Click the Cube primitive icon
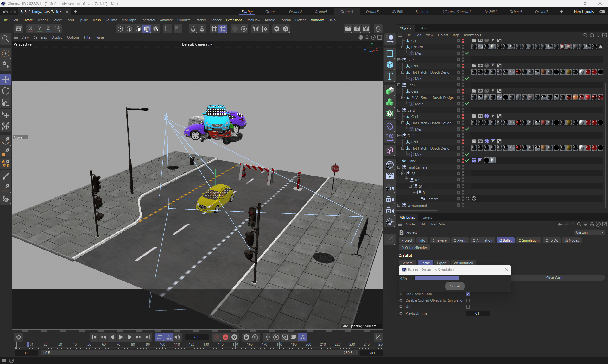Screen dimensions: 608x364 coord(390,65)
